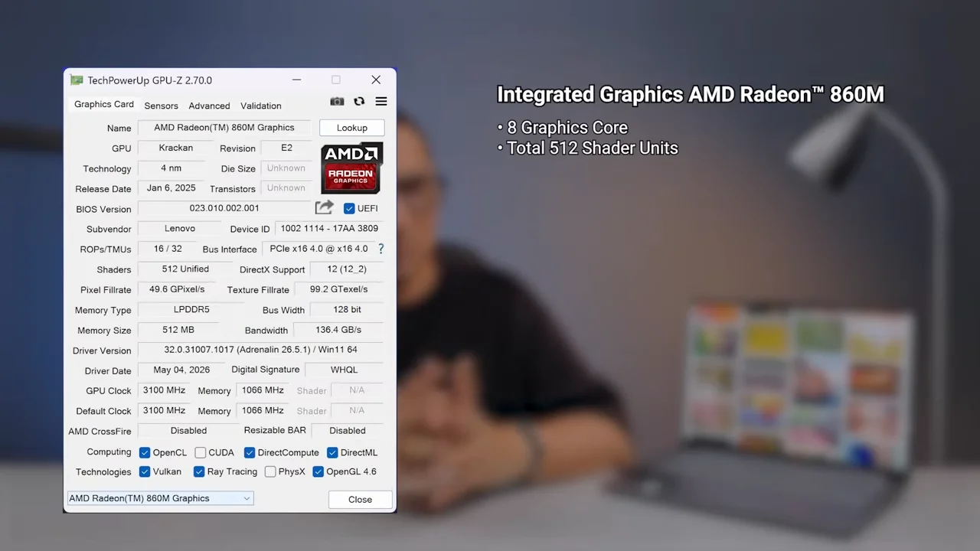Open the Validation tab
The height and width of the screenshot is (551, 980).
coord(261,106)
